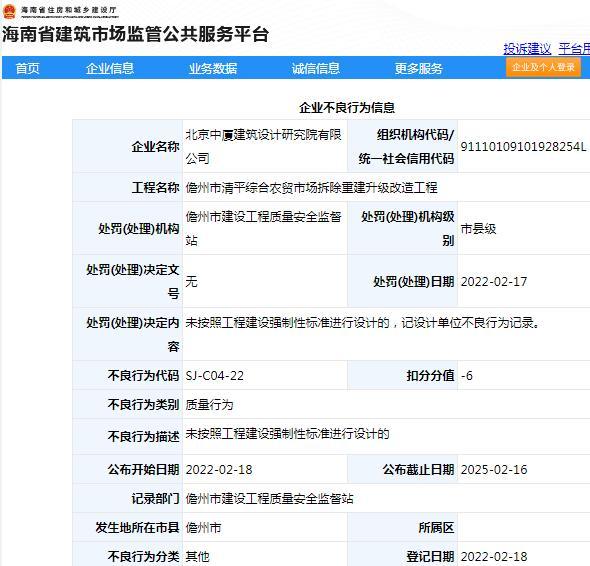
Task: Click the 不良行为描述 field label
Action: point(143,437)
